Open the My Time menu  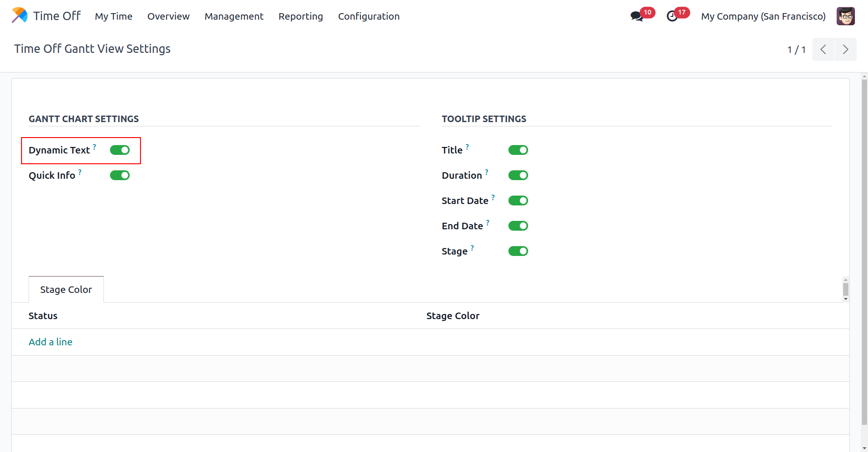coord(113,16)
